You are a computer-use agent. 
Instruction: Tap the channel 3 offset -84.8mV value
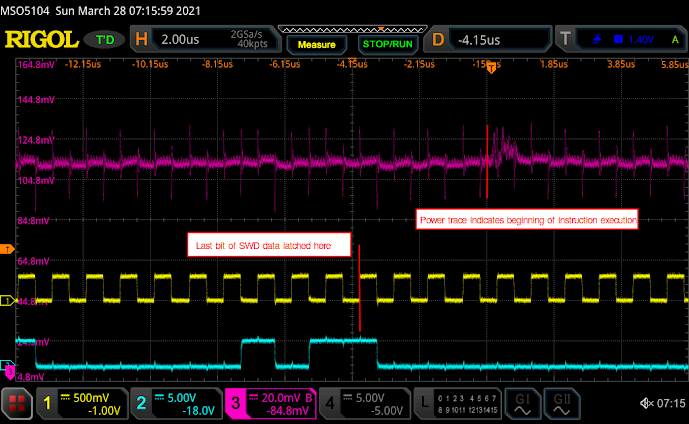[x=287, y=411]
